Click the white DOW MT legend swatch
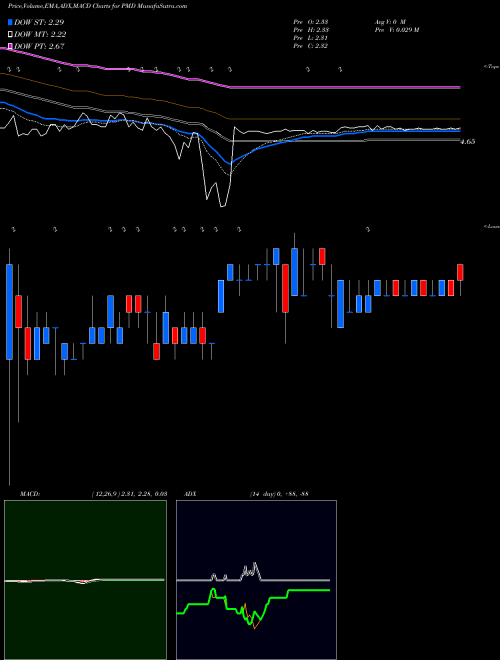The image size is (500, 660). click(11, 35)
